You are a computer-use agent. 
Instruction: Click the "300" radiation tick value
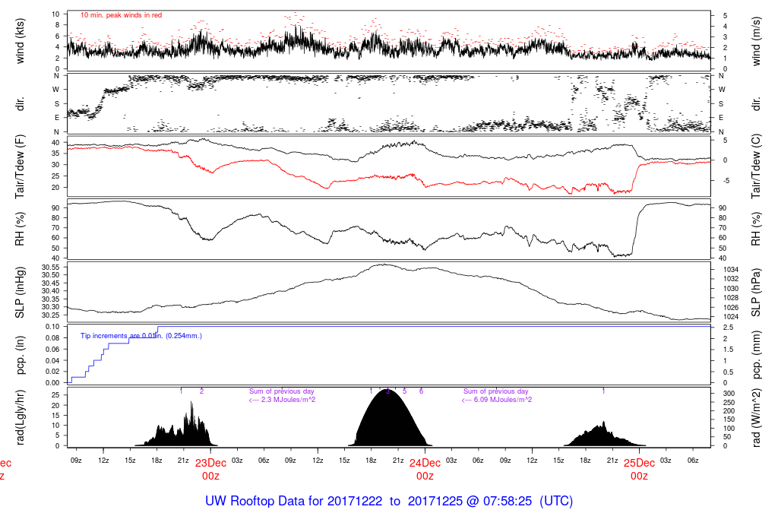[x=729, y=393]
